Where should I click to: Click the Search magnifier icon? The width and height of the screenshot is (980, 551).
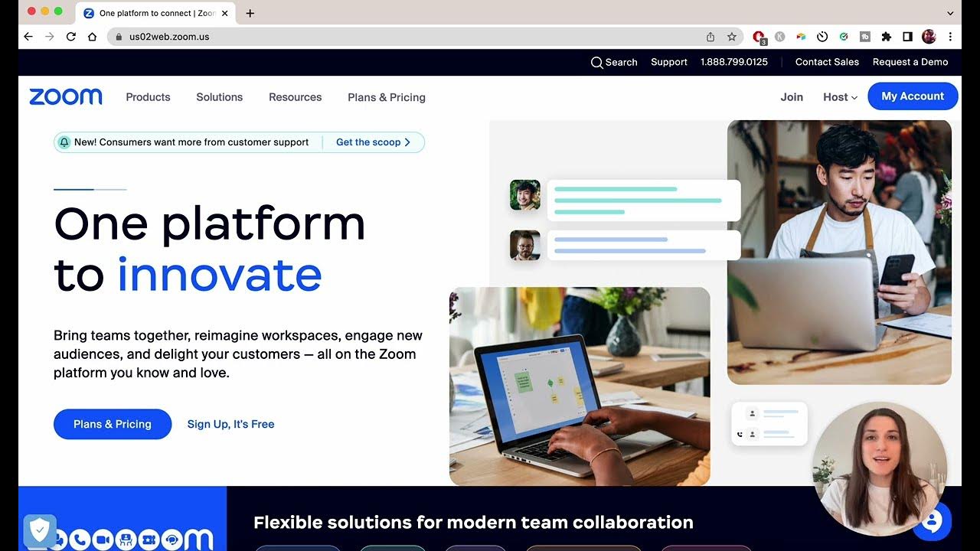596,62
